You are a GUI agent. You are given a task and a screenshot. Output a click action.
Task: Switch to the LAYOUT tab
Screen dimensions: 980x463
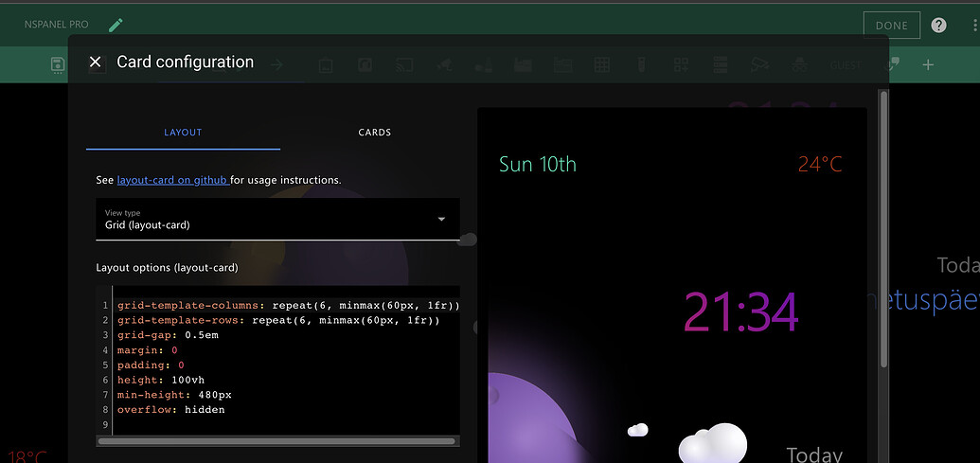(183, 133)
